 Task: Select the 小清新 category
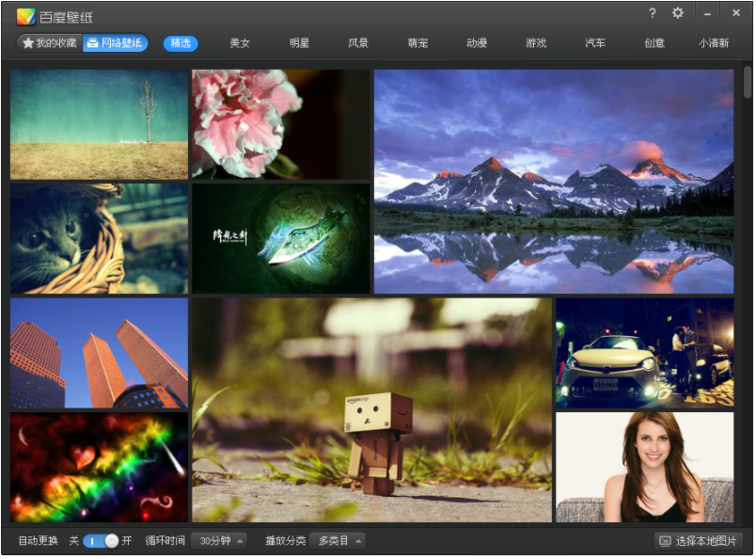pos(714,43)
